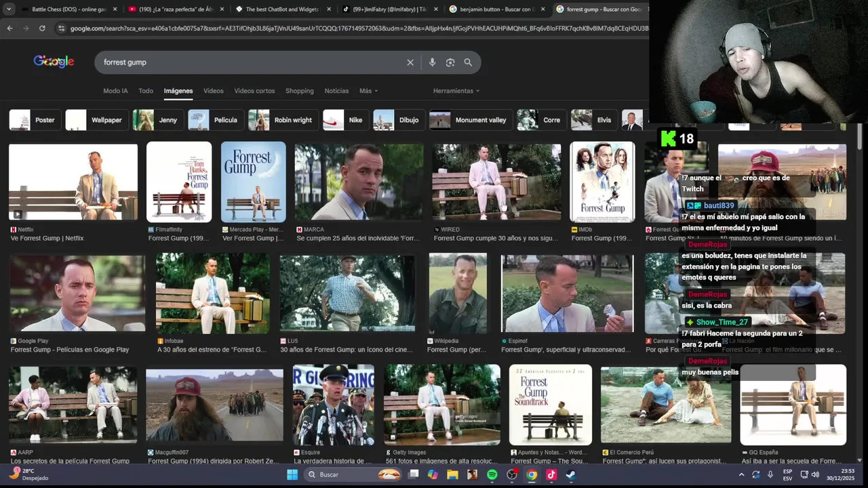
Task: Click the magnifying glass search button
Action: click(x=468, y=62)
